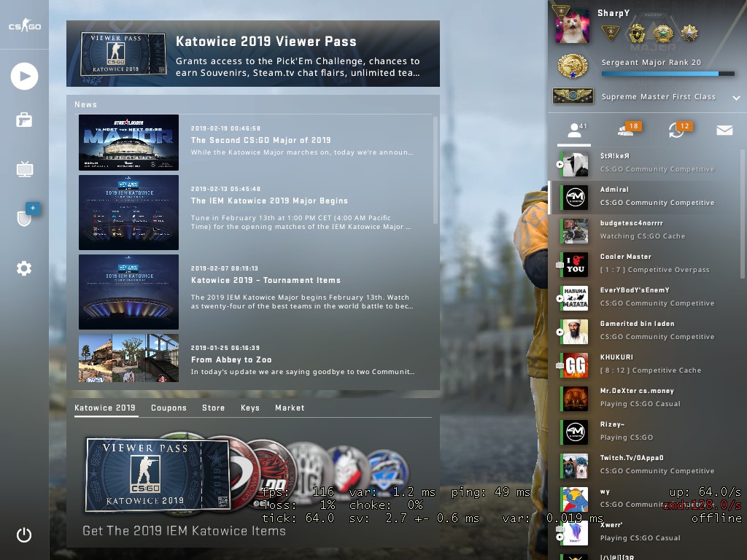Viewport: 747px width, 560px height.
Task: Click Twitch.Tv/0Appa0's wolves avatar
Action: coord(575,465)
